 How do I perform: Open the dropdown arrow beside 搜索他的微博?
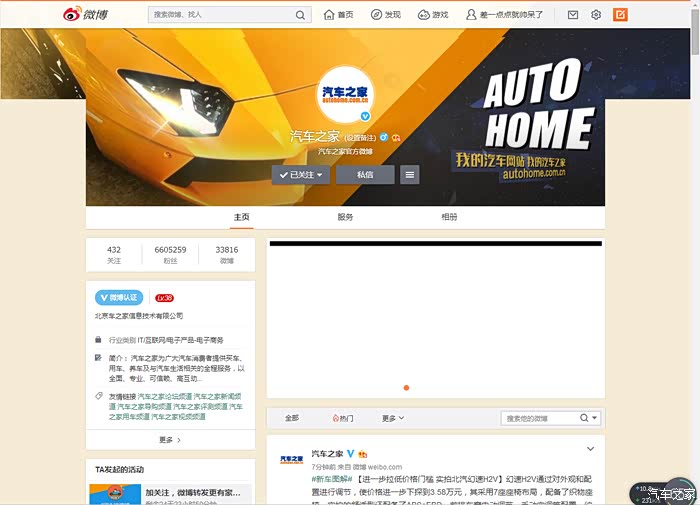[594, 418]
